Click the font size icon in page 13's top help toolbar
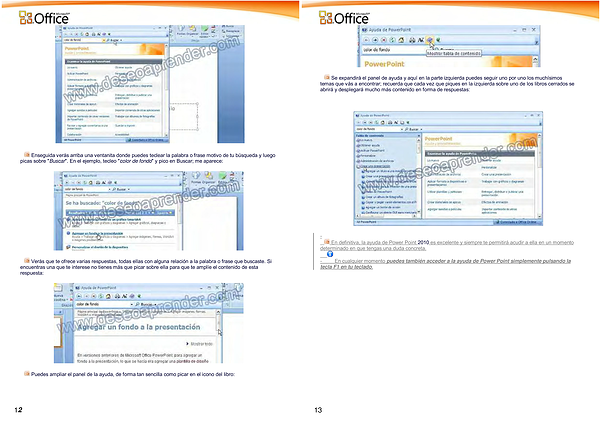 [419, 41]
